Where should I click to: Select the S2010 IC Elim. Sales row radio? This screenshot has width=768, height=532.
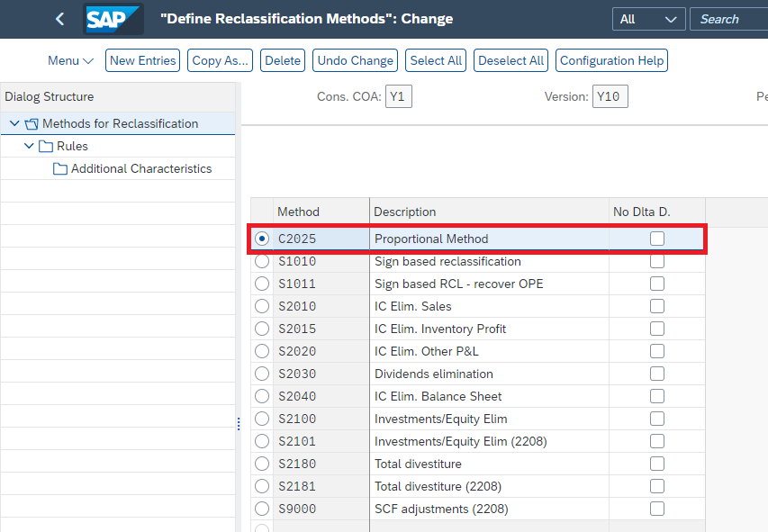(x=262, y=306)
